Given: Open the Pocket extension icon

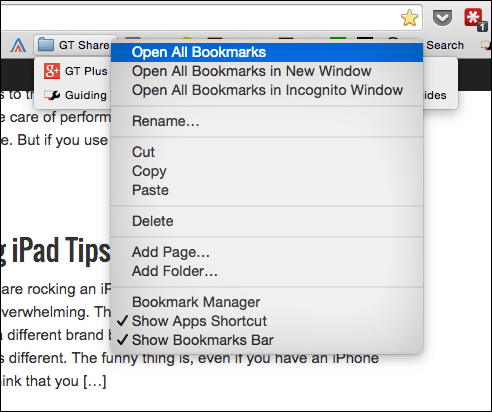Looking at the screenshot, I should [x=442, y=18].
